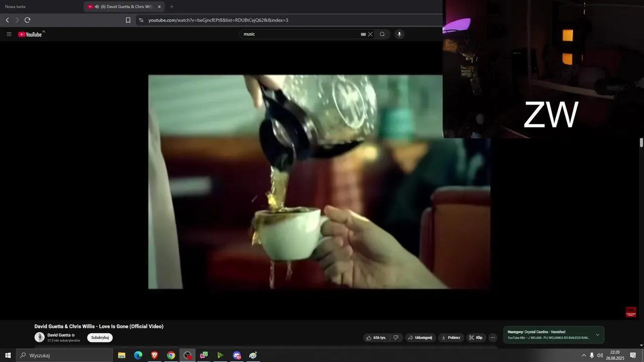Go to YouTube home via logo
The image size is (644, 362).
click(x=30, y=34)
